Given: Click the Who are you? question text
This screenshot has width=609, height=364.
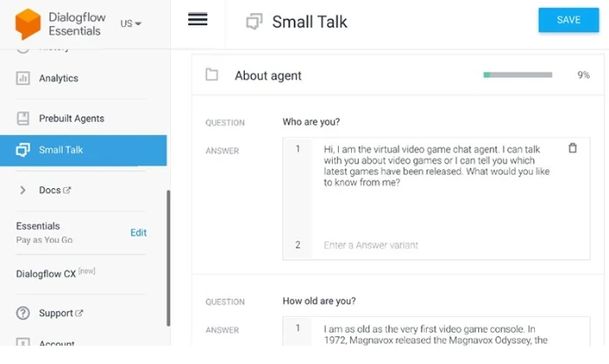Looking at the screenshot, I should click(311, 122).
